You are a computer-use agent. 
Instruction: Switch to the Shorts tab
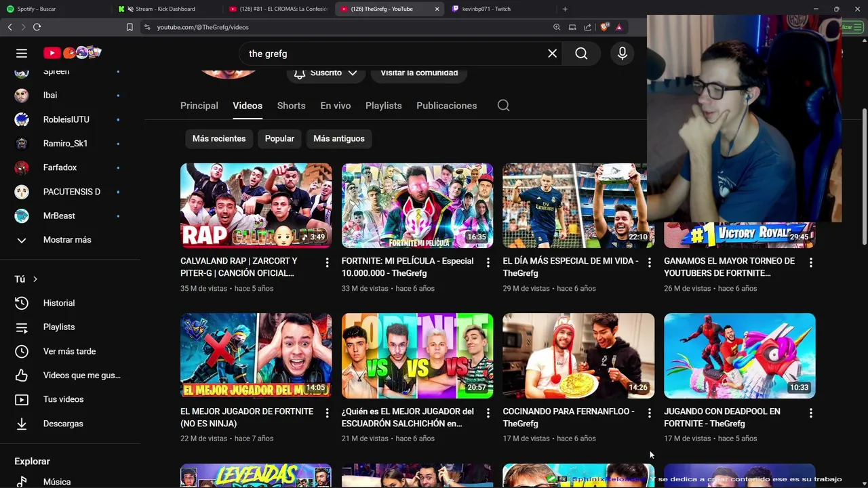(x=291, y=106)
